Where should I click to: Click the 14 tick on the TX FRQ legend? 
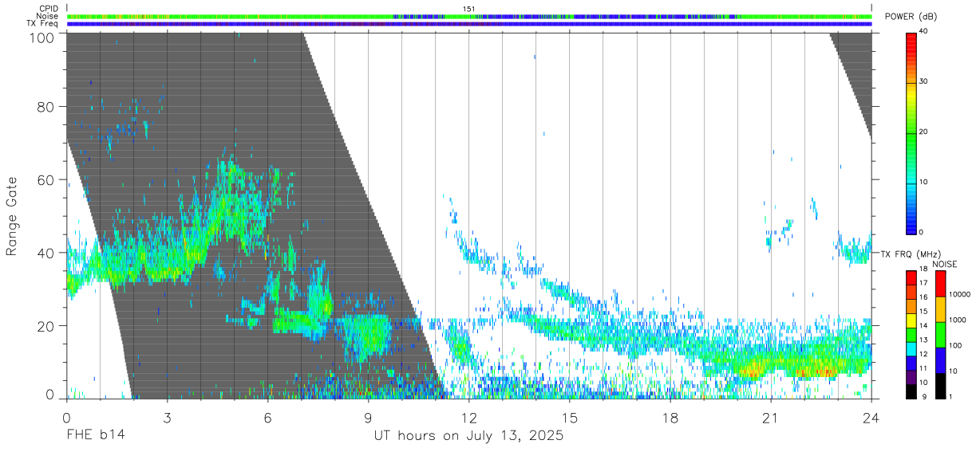click(924, 326)
